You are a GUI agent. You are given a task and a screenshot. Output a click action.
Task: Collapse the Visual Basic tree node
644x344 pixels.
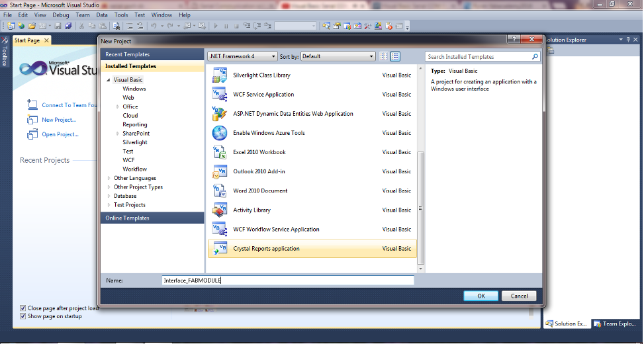click(109, 80)
